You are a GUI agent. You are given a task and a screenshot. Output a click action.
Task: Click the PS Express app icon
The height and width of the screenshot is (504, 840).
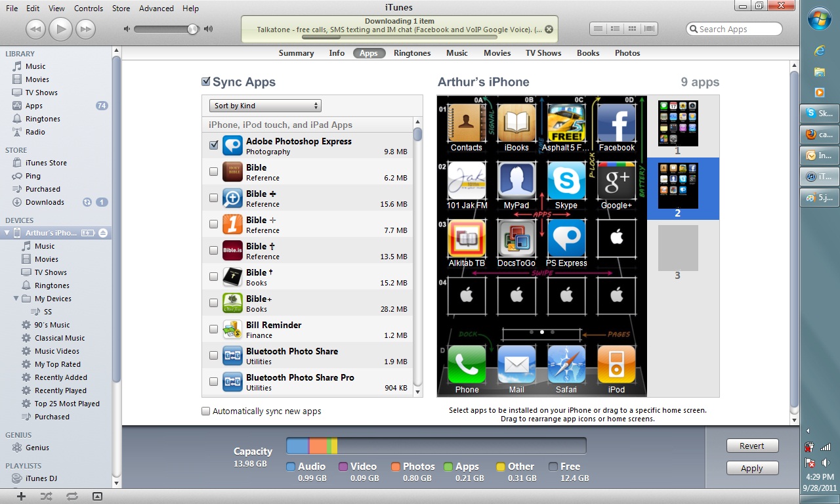(x=566, y=239)
